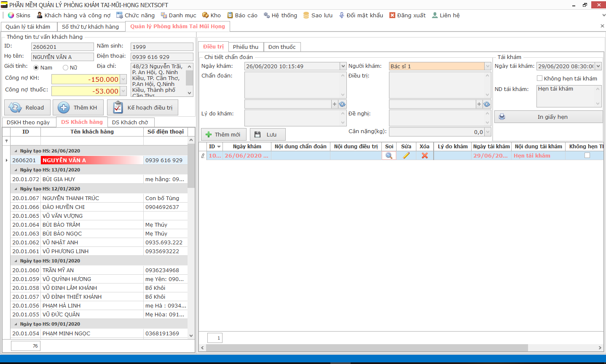Click the Xóa red cross icon in the grid row

(425, 155)
